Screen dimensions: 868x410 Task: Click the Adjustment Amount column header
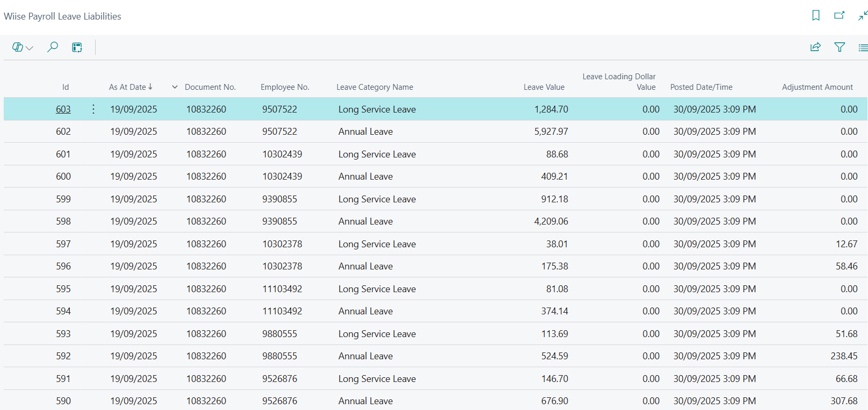tap(817, 87)
